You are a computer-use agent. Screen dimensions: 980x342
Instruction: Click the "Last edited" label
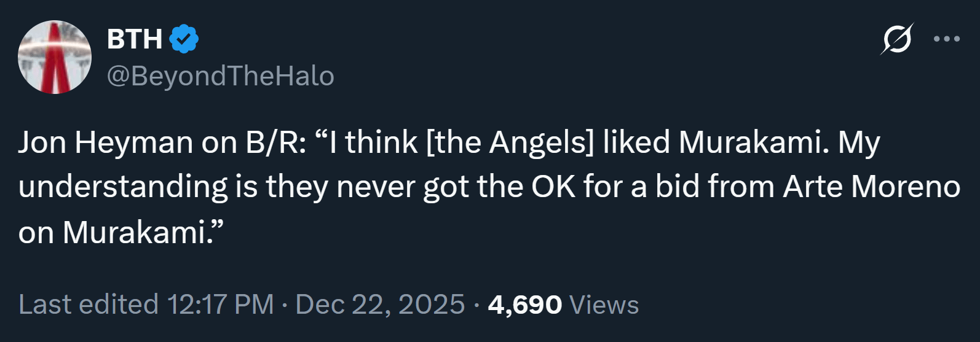tap(89, 305)
